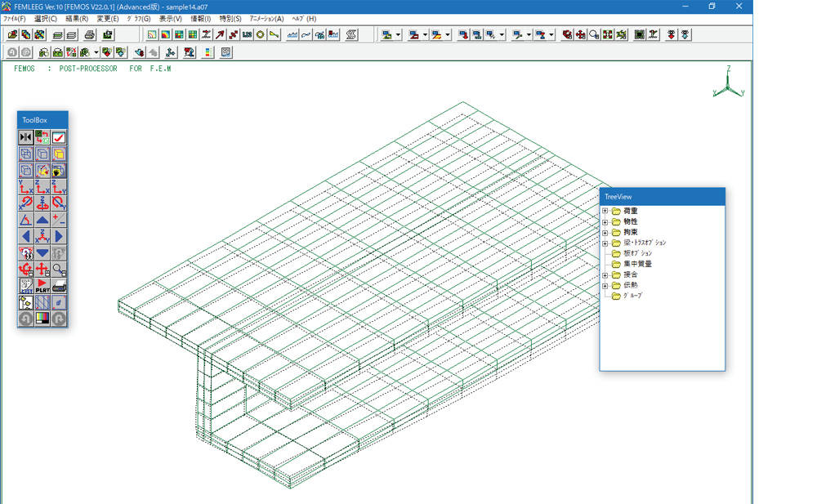817x504 pixels.
Task: Open dropdown beside the red display-mode icon
Action: click(x=425, y=35)
